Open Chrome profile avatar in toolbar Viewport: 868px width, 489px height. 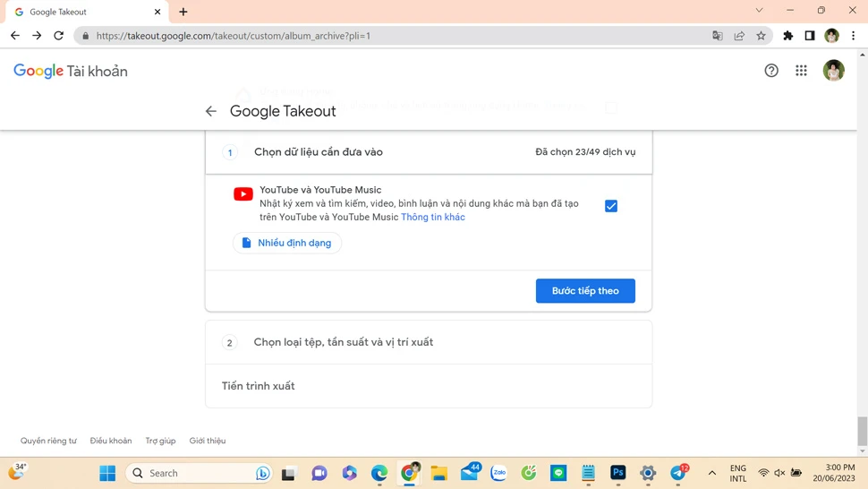click(831, 36)
